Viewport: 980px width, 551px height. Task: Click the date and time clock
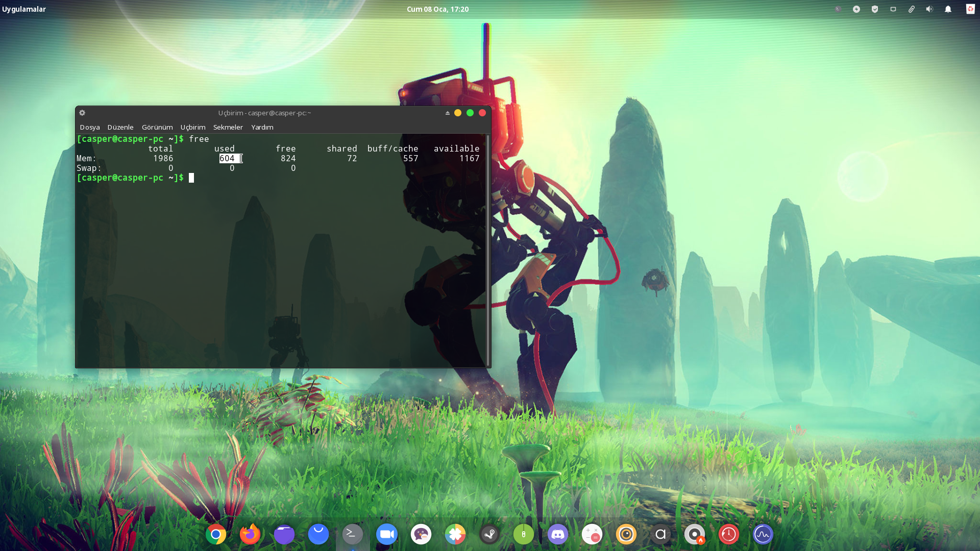pos(437,9)
